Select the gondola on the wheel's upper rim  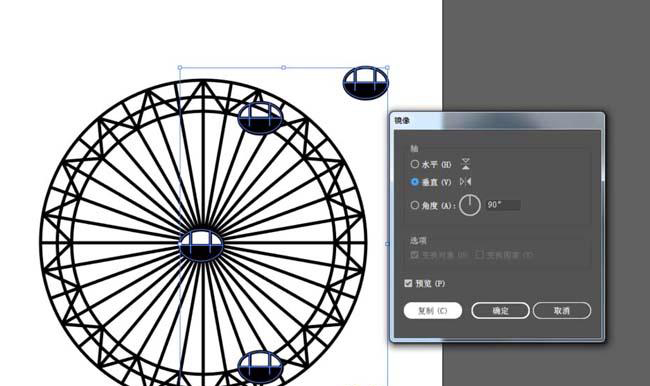(260, 118)
